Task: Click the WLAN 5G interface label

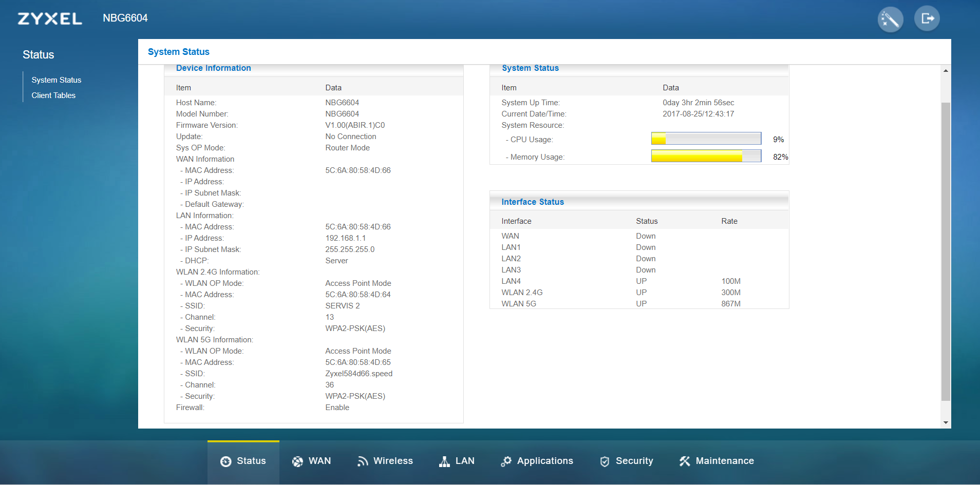Action: pyautogui.click(x=519, y=304)
